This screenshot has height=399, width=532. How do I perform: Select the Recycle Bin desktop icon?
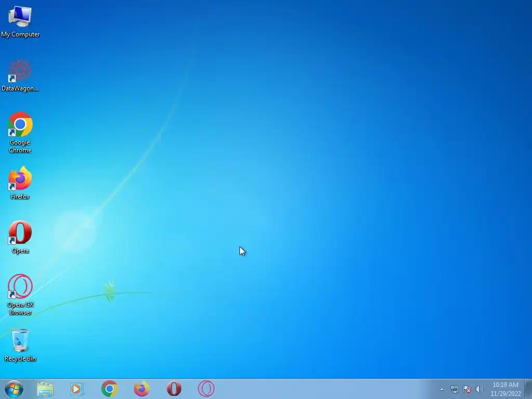point(20,345)
